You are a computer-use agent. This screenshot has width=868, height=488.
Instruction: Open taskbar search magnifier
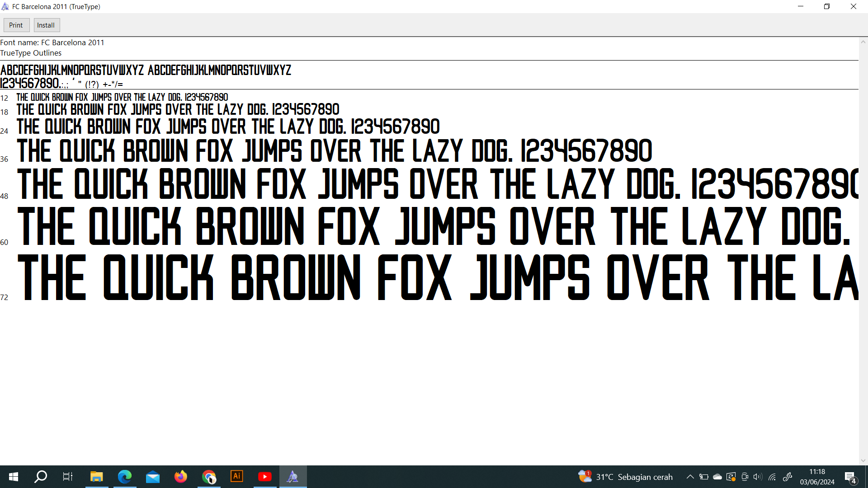pos(41,477)
